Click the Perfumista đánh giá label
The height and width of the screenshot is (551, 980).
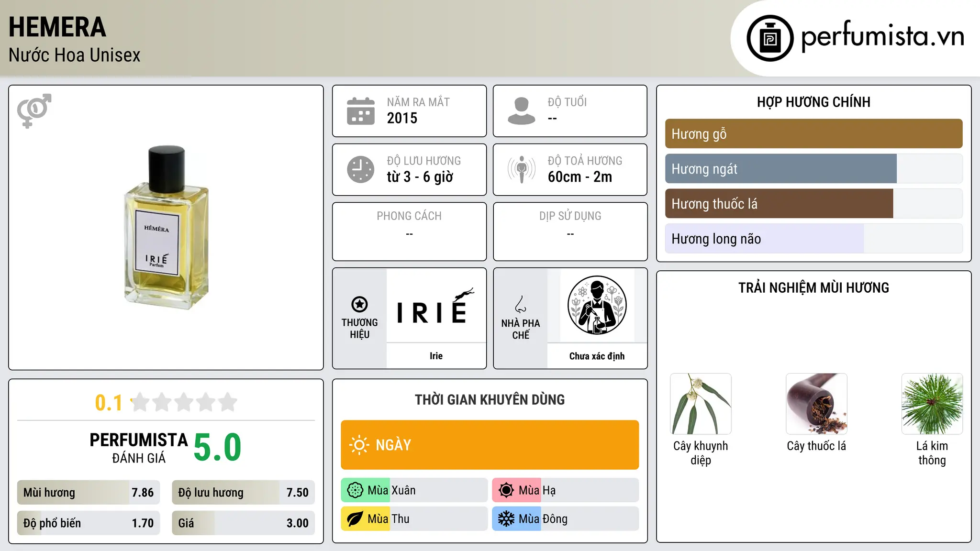(139, 448)
